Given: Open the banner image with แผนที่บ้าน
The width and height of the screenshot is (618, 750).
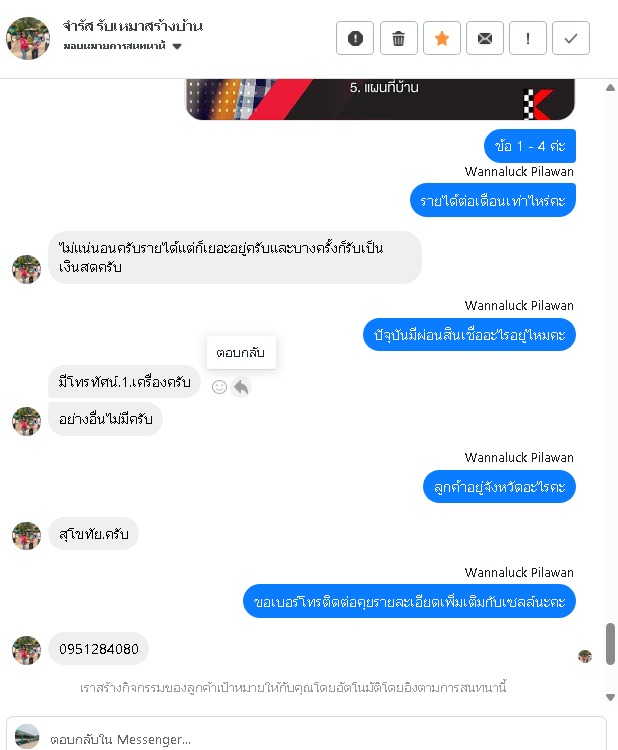Looking at the screenshot, I should pos(380,99).
